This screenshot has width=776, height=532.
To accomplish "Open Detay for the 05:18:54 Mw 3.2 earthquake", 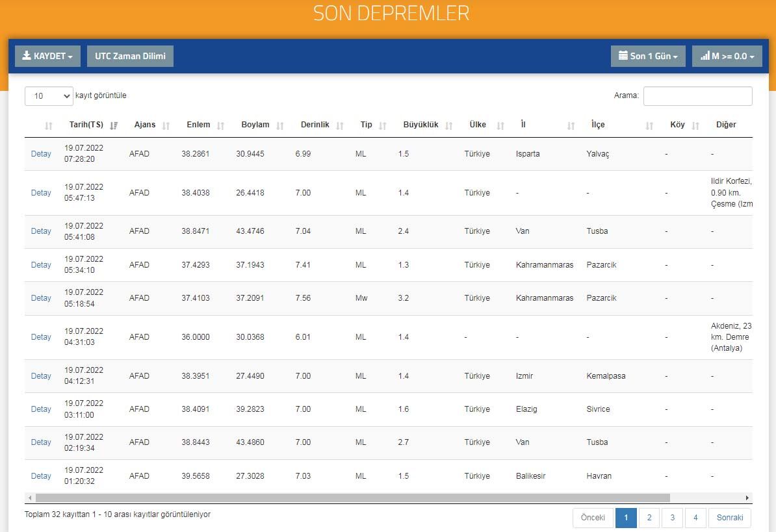I will point(41,298).
